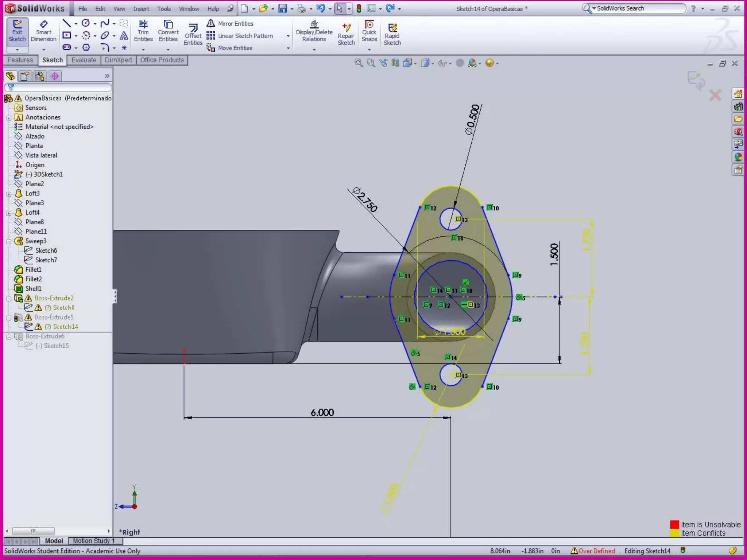The image size is (747, 560).
Task: Activate the Rapid Sketch tool
Action: [392, 35]
